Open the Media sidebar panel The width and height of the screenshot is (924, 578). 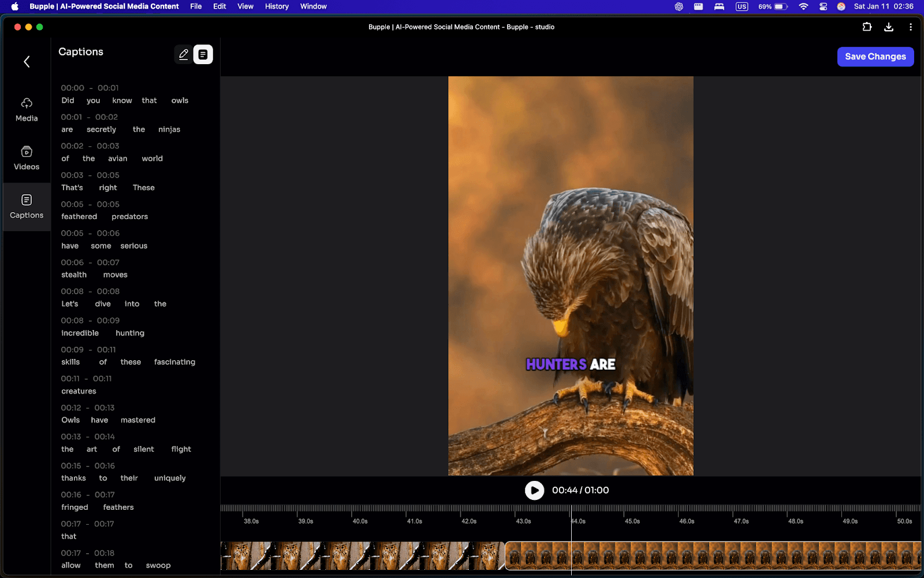pyautogui.click(x=27, y=110)
